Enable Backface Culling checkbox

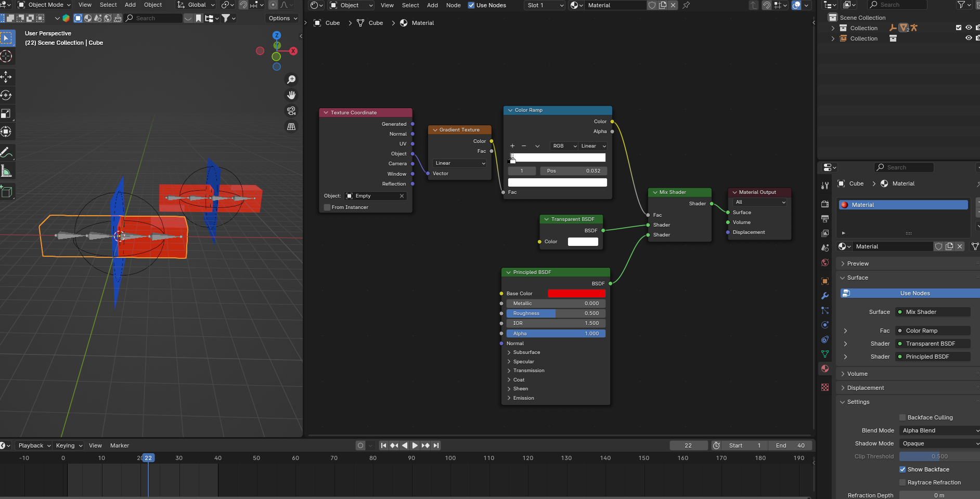click(902, 417)
